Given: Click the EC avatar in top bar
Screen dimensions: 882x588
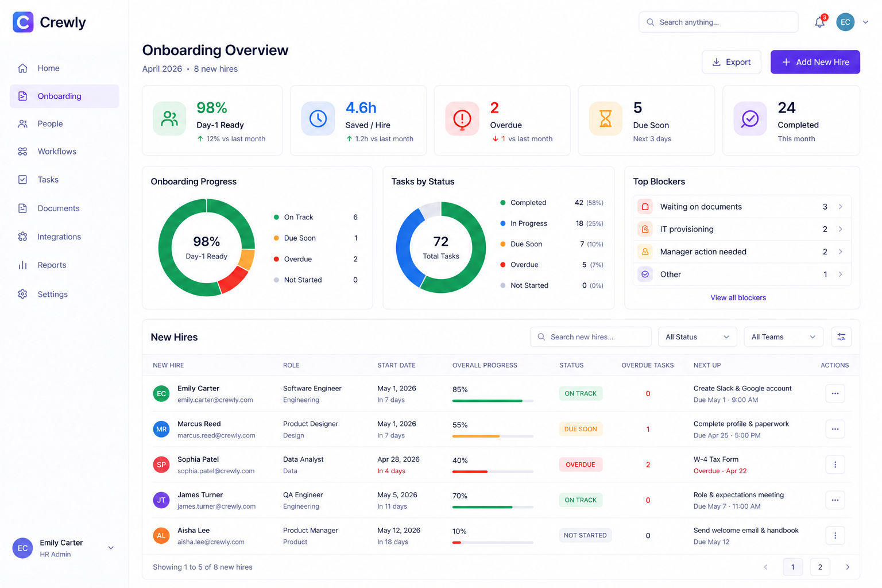Looking at the screenshot, I should tap(845, 22).
